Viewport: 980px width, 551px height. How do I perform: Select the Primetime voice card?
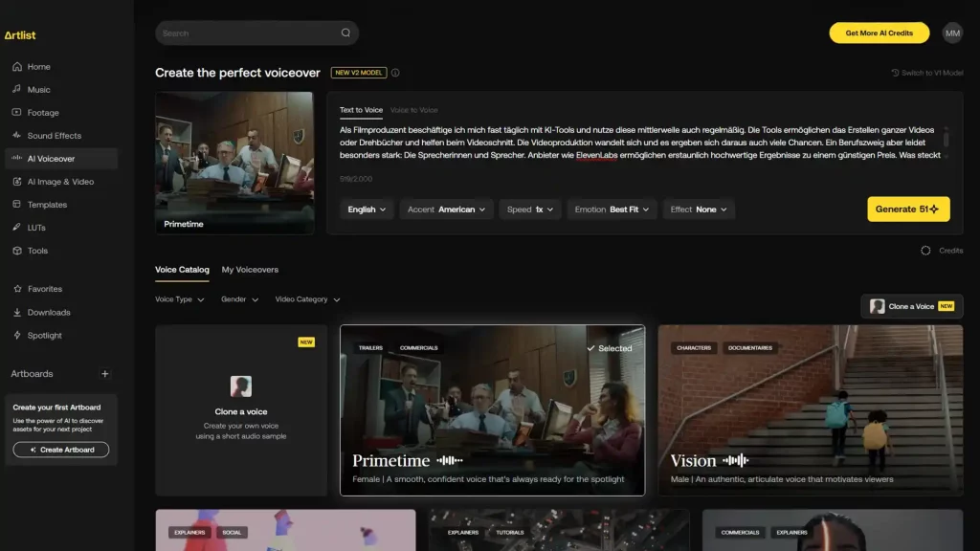(492, 409)
